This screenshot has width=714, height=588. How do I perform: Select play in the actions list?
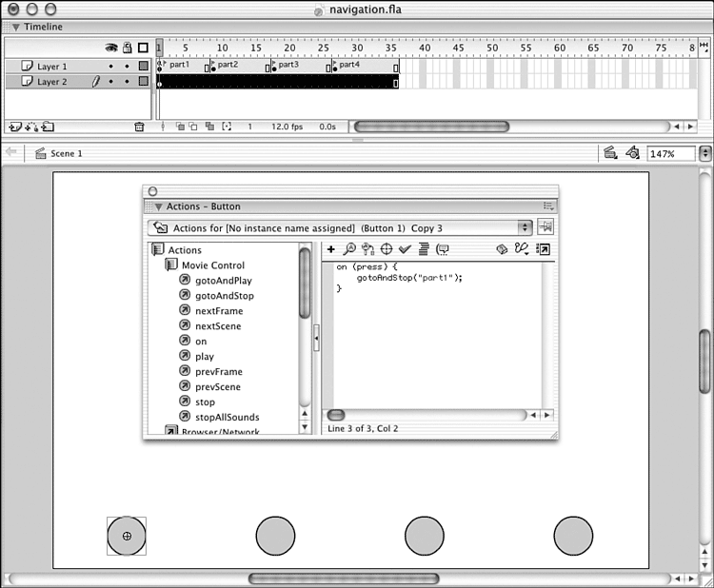pyautogui.click(x=205, y=357)
